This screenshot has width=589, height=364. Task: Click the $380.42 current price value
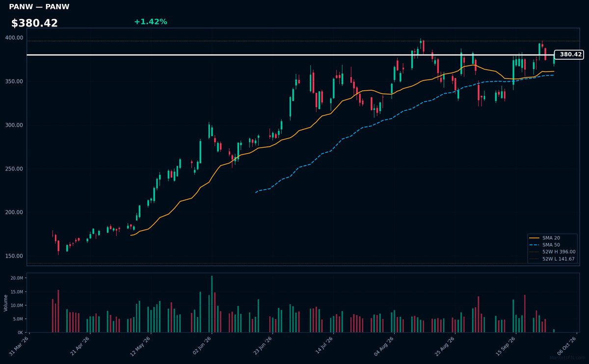coord(34,23)
